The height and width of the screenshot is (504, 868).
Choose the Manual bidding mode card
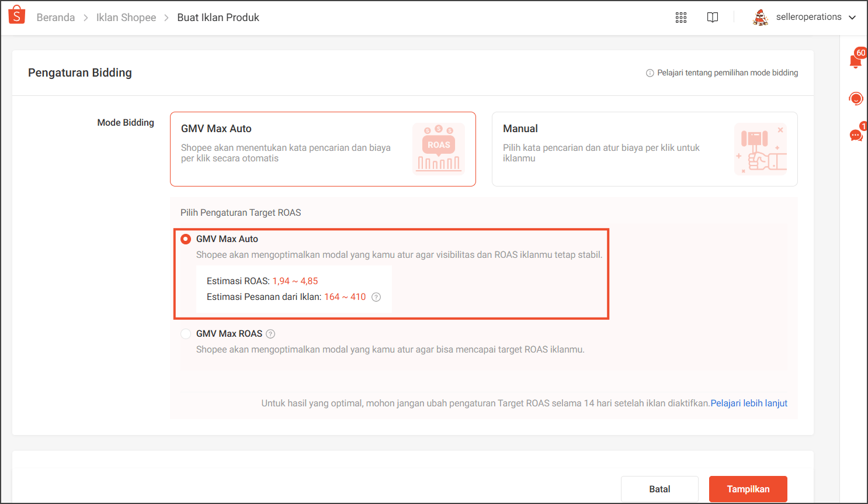[644, 149]
